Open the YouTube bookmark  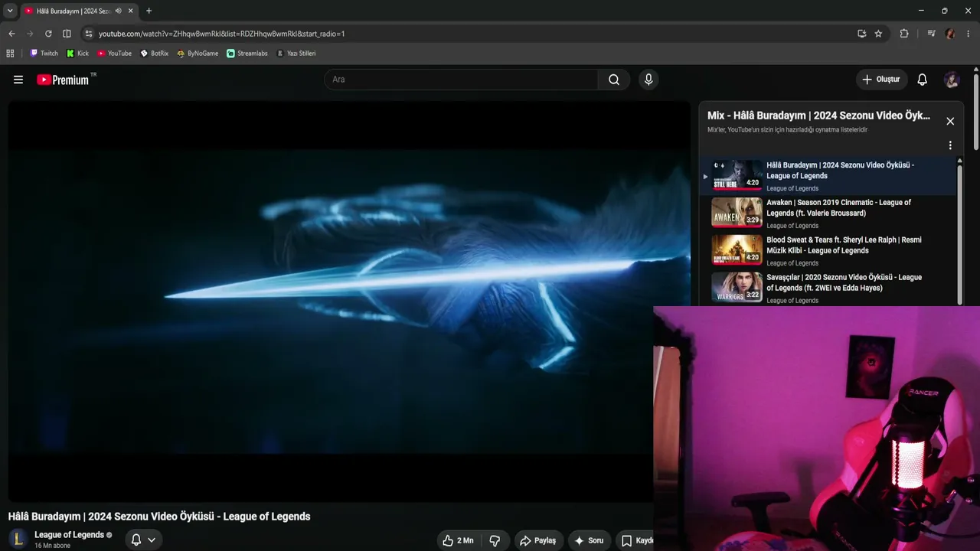coord(114,54)
